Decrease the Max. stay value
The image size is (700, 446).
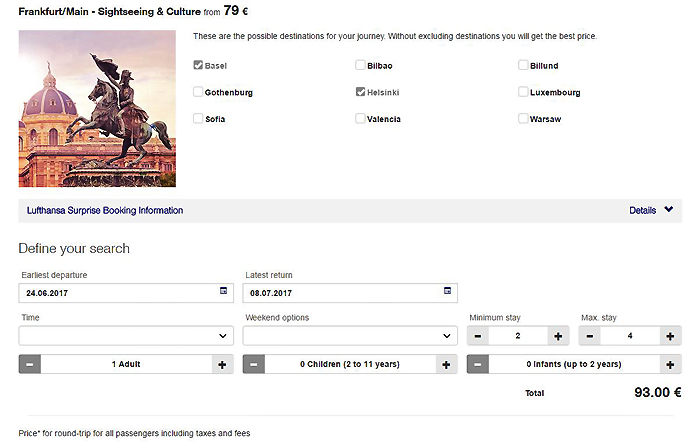coord(589,336)
